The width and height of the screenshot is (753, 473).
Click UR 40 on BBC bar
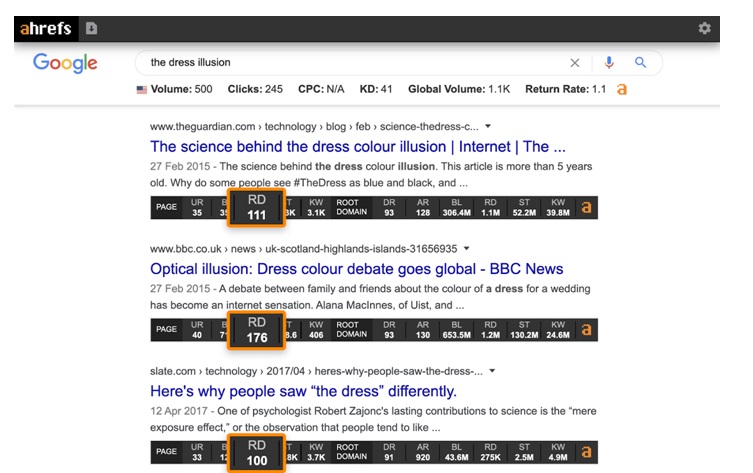[x=197, y=330]
